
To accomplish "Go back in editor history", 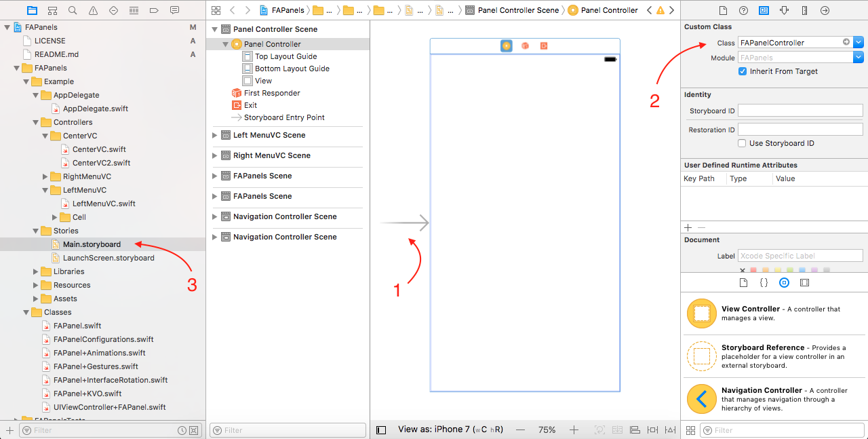I will tap(233, 10).
